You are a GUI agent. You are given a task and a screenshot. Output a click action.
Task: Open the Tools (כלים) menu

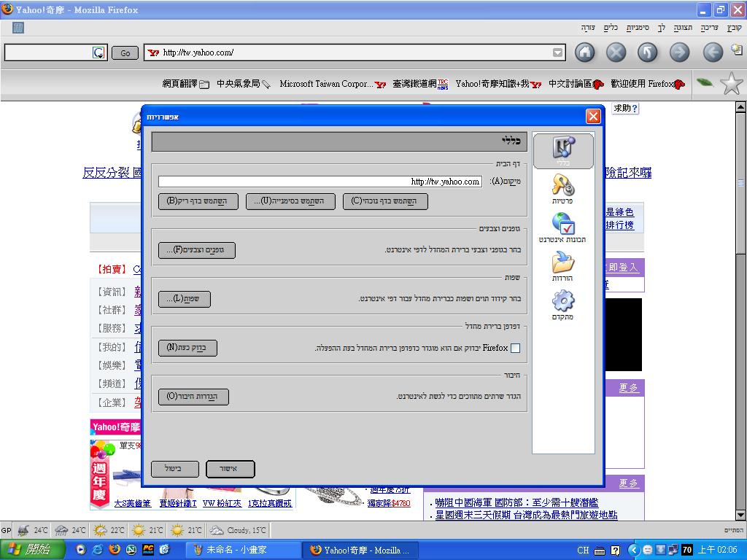pos(611,28)
